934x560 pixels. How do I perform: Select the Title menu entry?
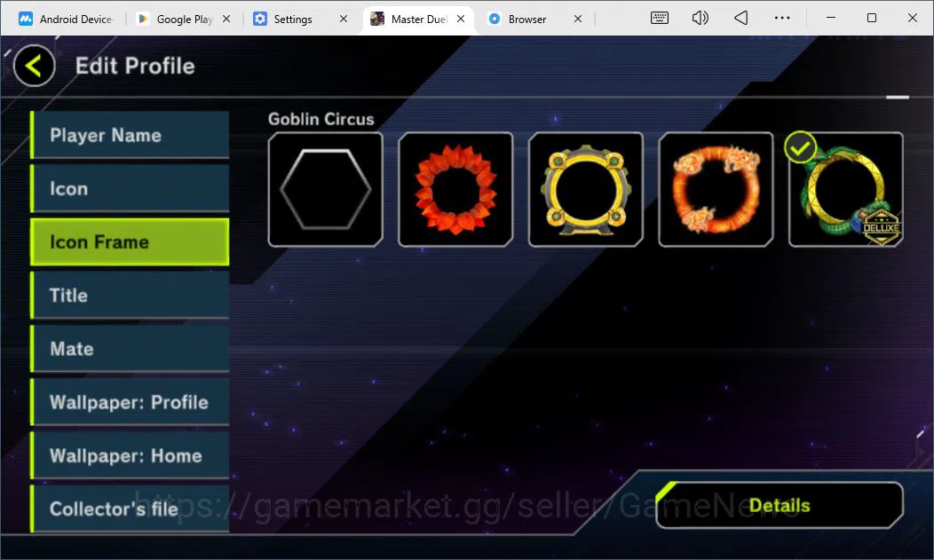(x=130, y=296)
